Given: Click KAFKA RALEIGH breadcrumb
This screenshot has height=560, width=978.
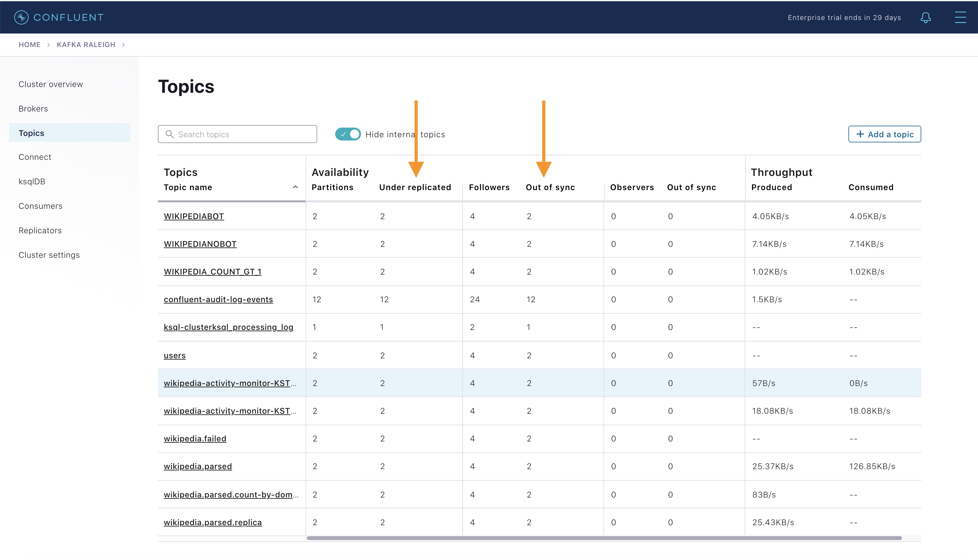Looking at the screenshot, I should pos(86,44).
